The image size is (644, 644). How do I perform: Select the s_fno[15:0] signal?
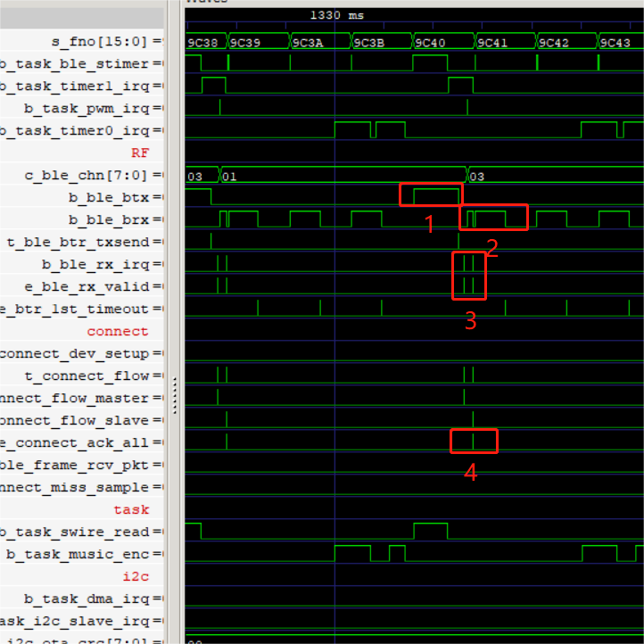coord(107,42)
